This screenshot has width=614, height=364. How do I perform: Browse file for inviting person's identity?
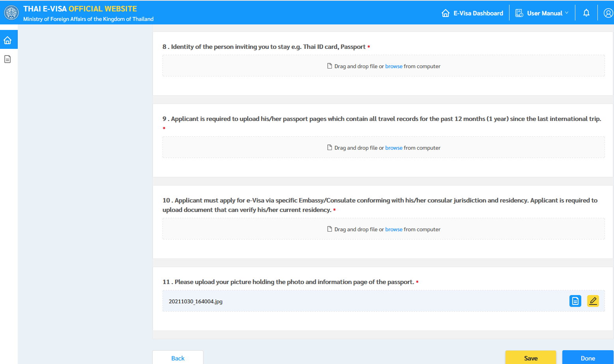click(x=394, y=66)
